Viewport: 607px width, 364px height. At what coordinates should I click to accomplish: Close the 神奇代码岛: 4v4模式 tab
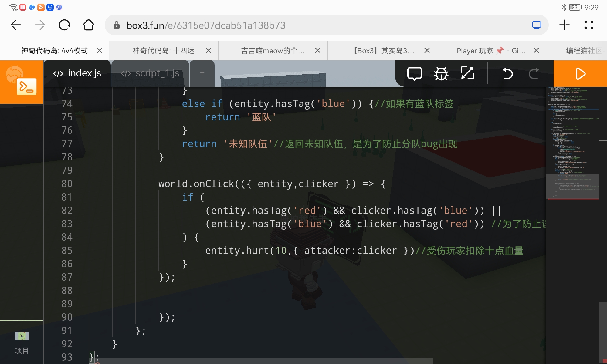pos(100,51)
